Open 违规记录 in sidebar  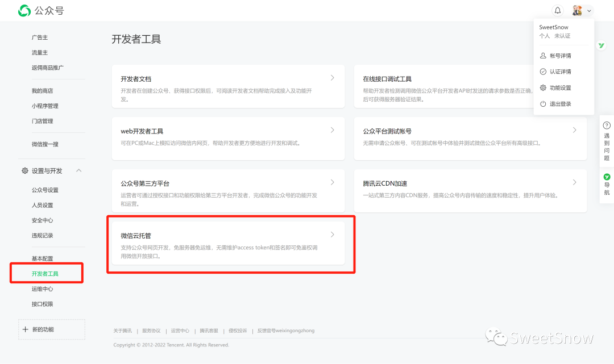click(x=42, y=236)
